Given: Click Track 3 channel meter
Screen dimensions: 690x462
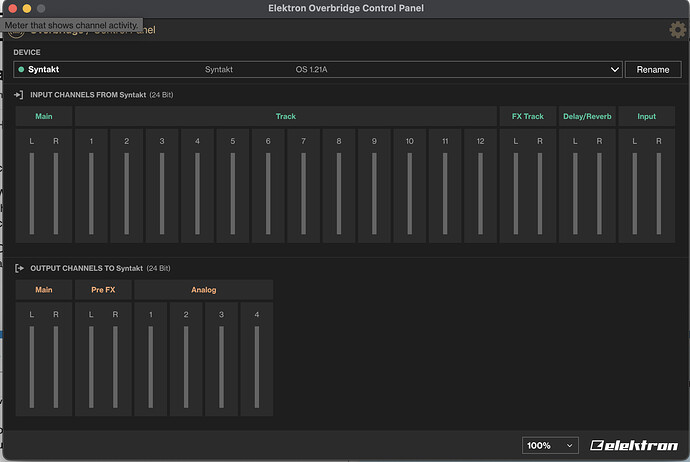Looking at the screenshot, I should (162, 194).
